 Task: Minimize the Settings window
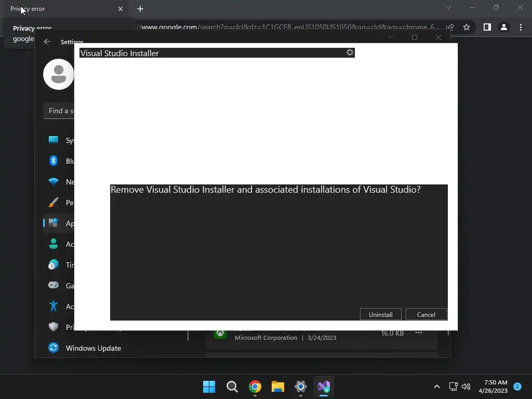coord(391,37)
